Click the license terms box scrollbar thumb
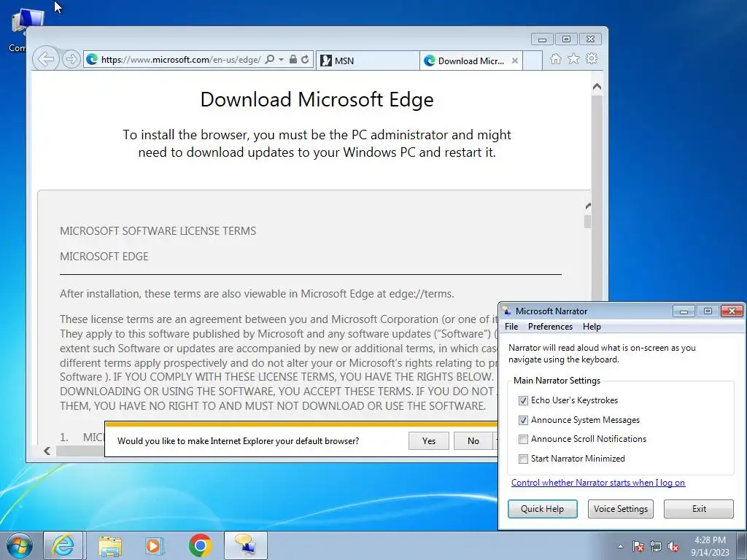This screenshot has height=560, width=747. point(587,222)
